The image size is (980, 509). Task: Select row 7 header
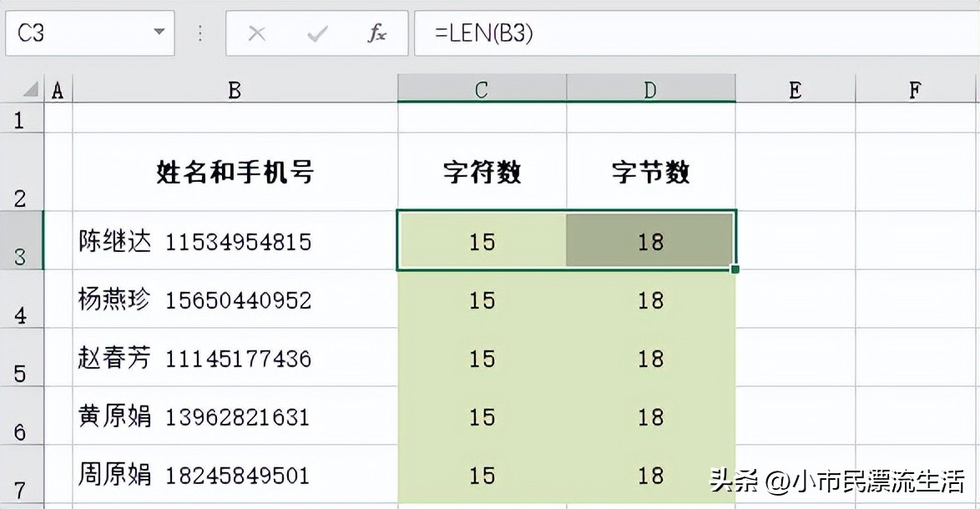(22, 473)
